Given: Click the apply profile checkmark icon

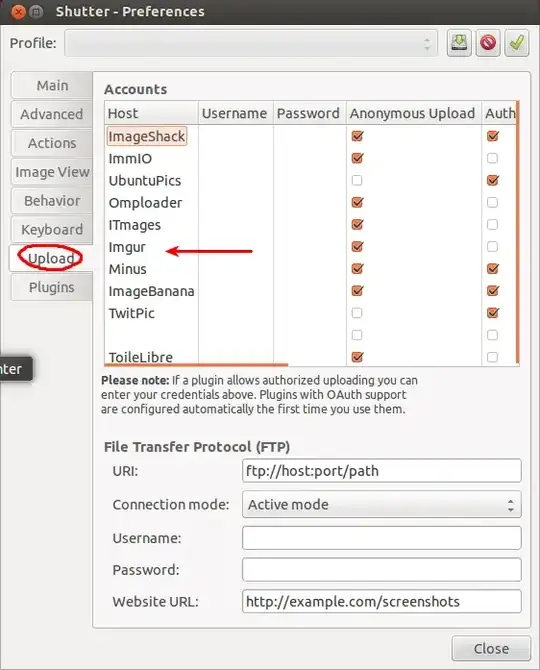Looking at the screenshot, I should (517, 43).
